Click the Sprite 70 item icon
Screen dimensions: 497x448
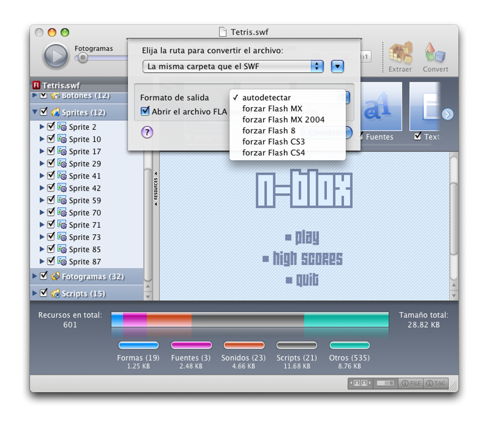62,212
